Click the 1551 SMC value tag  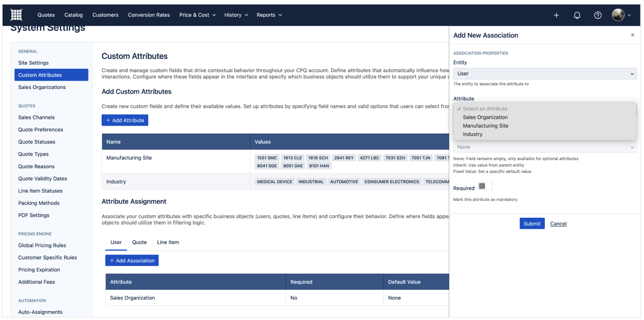tap(267, 158)
